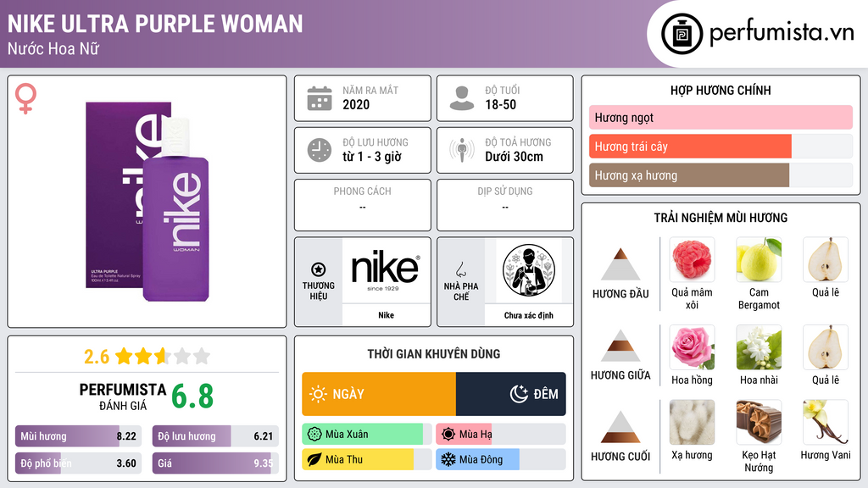This screenshot has width=868, height=488.
Task: Select the Quả mâm xôi raspberry image
Action: pyautogui.click(x=692, y=259)
